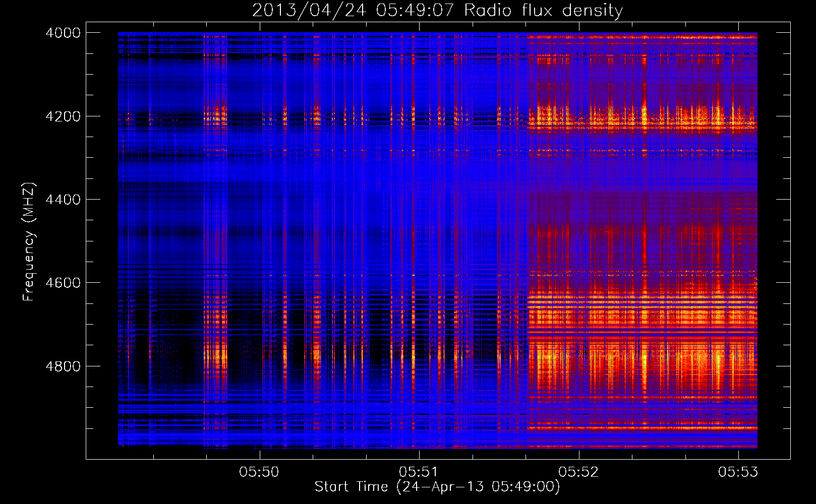Click the 4800 frequency axis label
The image size is (816, 504).
point(63,366)
